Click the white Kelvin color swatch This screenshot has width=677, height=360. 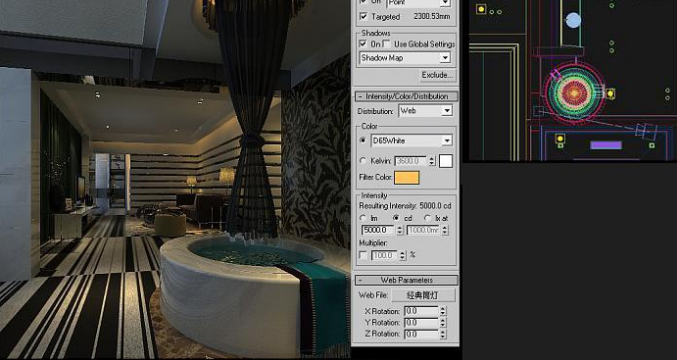(446, 161)
